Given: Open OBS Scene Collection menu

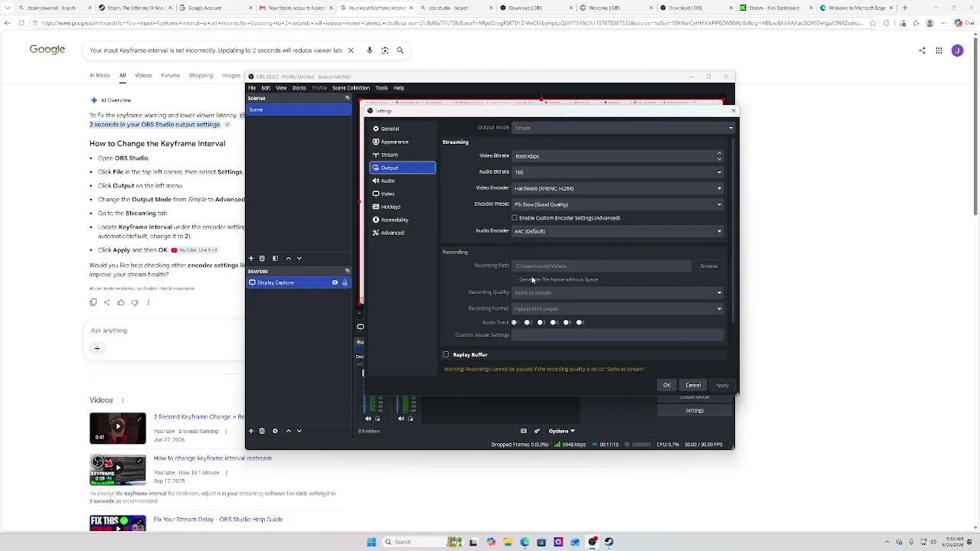Looking at the screenshot, I should coord(351,88).
